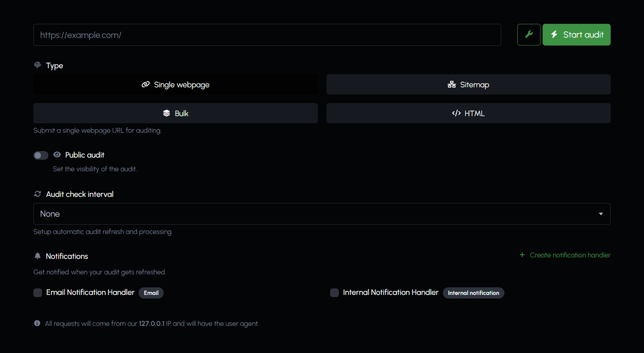This screenshot has height=353, width=644.
Task: Click Create notification handler link
Action: [565, 255]
